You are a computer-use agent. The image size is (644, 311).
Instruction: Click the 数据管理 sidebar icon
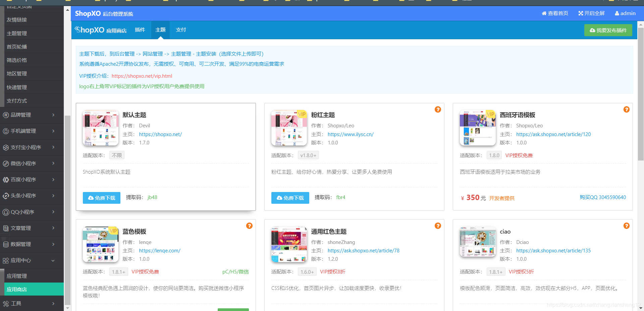click(x=6, y=244)
